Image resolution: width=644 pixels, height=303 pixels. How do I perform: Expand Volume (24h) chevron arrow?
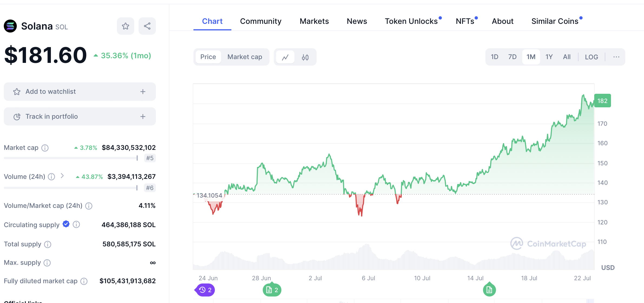click(x=62, y=176)
